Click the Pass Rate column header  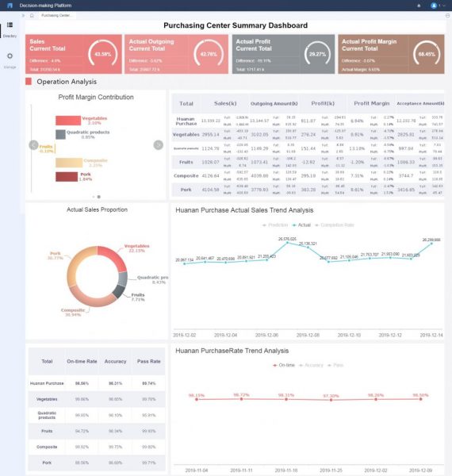[x=148, y=361]
